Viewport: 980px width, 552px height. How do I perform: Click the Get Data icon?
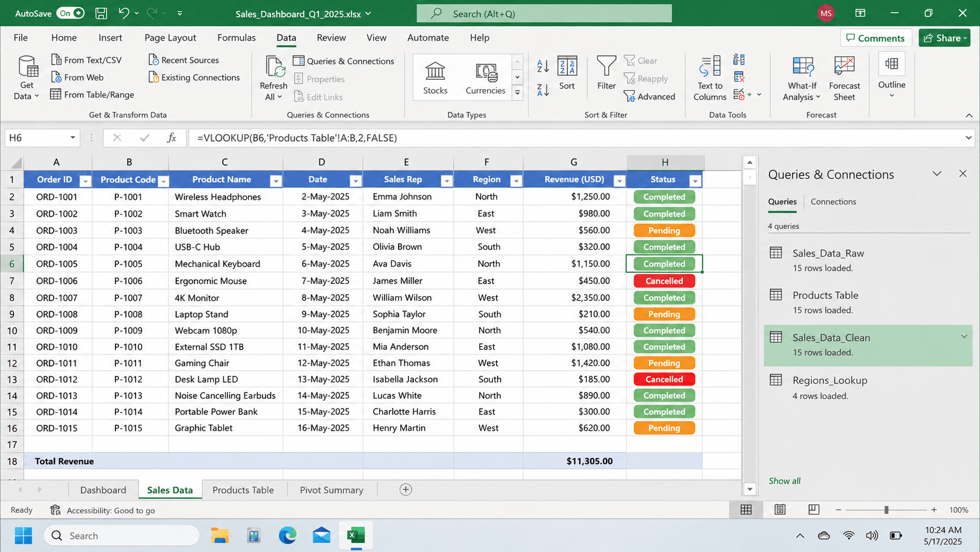click(28, 67)
